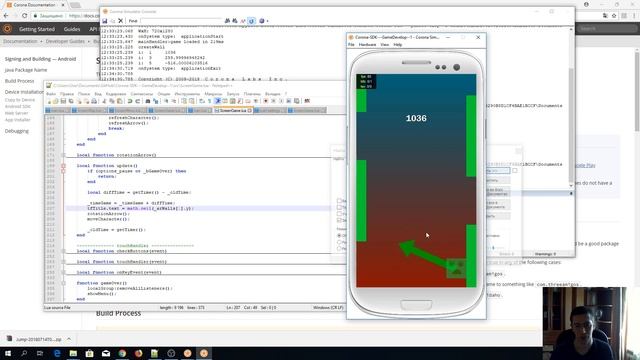Open the File menu in Corona Simulator

coord(351,44)
